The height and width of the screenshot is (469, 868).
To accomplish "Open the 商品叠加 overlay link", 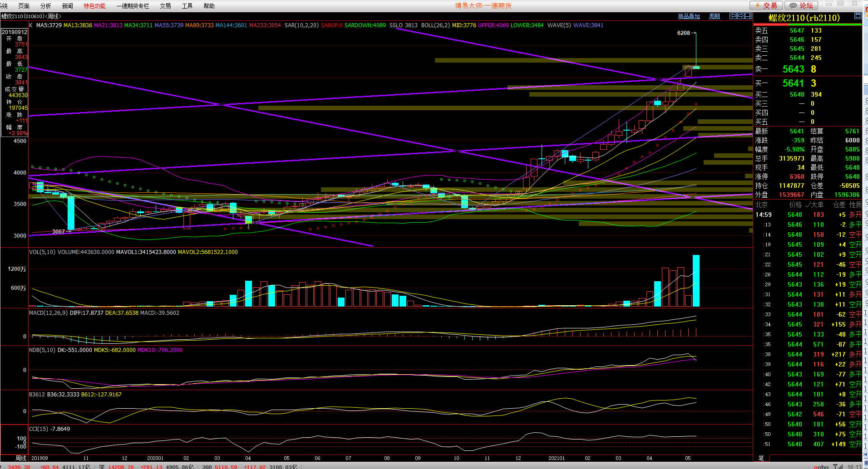I will tap(689, 16).
